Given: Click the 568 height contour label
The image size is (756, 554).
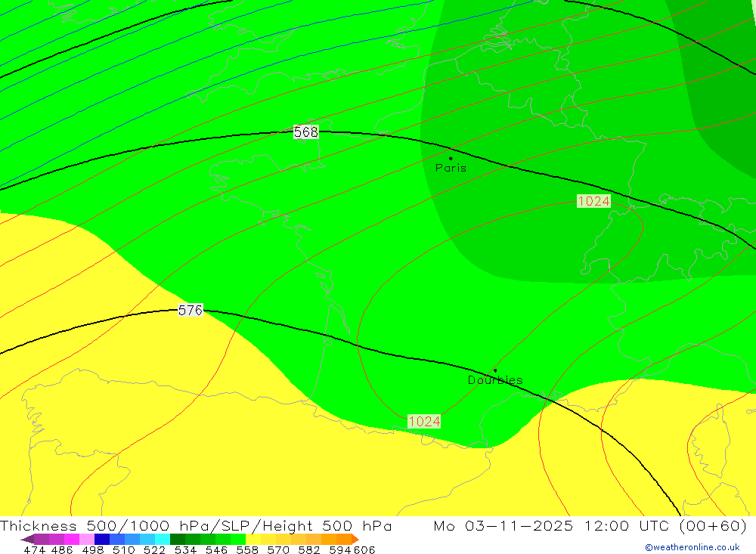Looking at the screenshot, I should pos(306,132).
